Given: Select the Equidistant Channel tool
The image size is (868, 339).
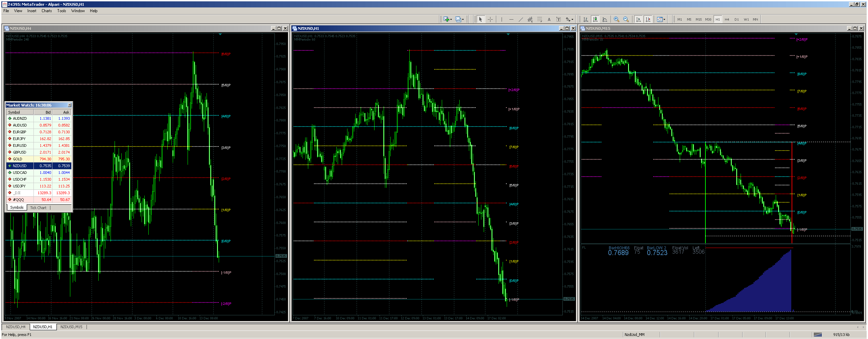Looking at the screenshot, I should click(x=530, y=19).
